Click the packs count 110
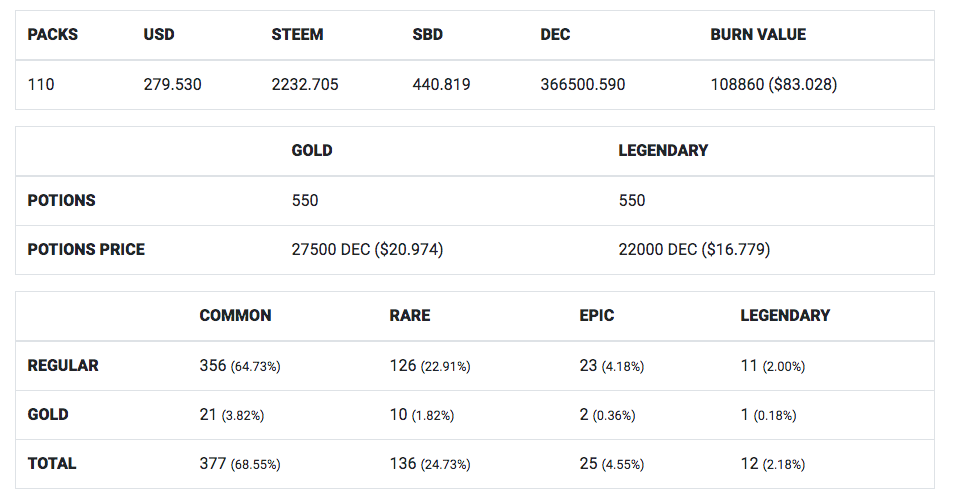Viewport: 953px width, 499px height. (41, 85)
